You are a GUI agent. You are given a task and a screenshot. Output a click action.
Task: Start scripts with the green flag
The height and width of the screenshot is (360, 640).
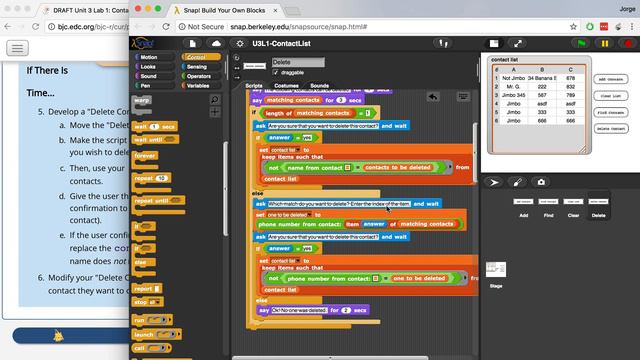pos(581,43)
